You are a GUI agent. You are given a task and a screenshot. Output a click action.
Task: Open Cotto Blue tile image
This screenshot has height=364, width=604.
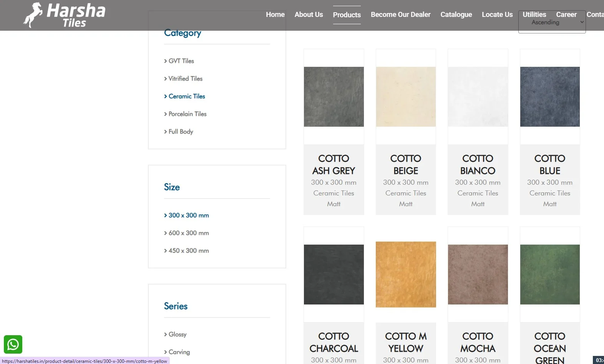click(550, 97)
